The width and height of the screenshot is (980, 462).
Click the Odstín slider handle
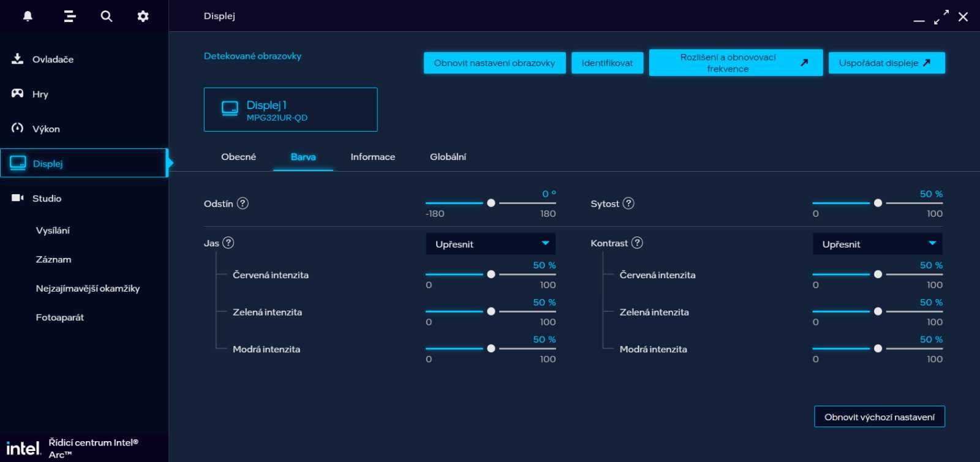tap(491, 203)
